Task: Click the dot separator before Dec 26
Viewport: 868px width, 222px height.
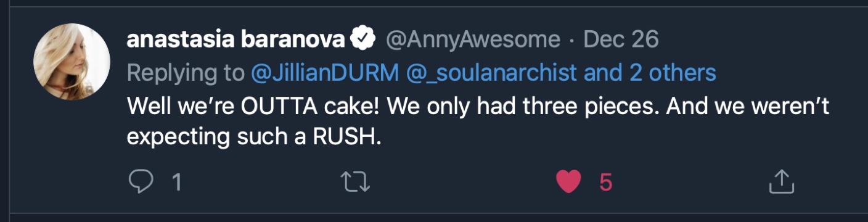Action: pyautogui.click(x=571, y=41)
